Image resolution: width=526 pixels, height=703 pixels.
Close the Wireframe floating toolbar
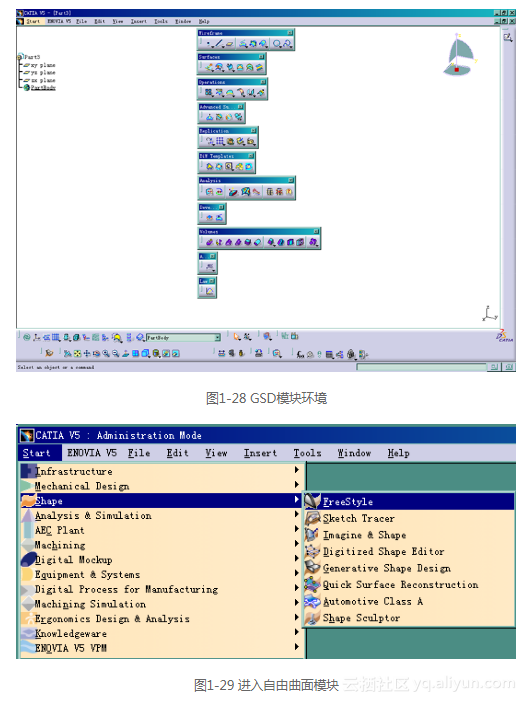tap(290, 33)
